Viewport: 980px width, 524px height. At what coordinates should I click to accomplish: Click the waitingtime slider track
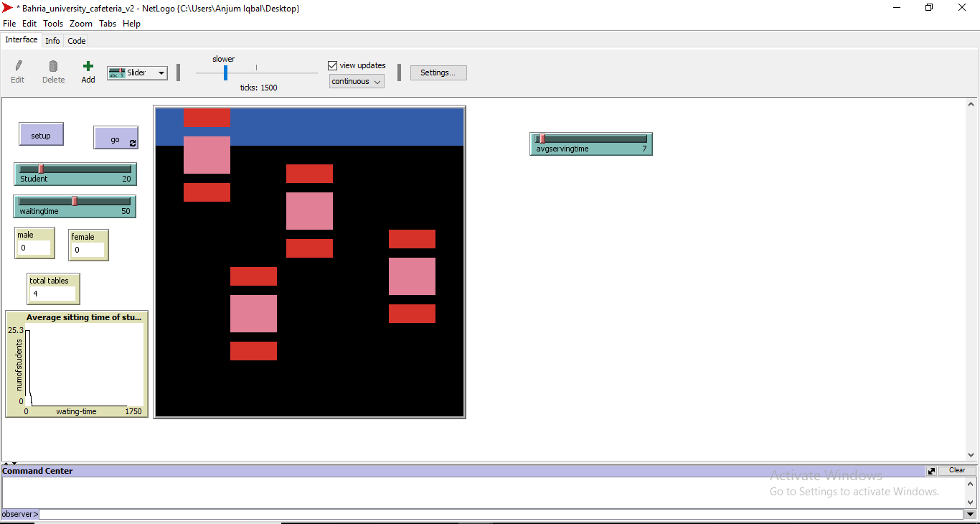(x=75, y=202)
